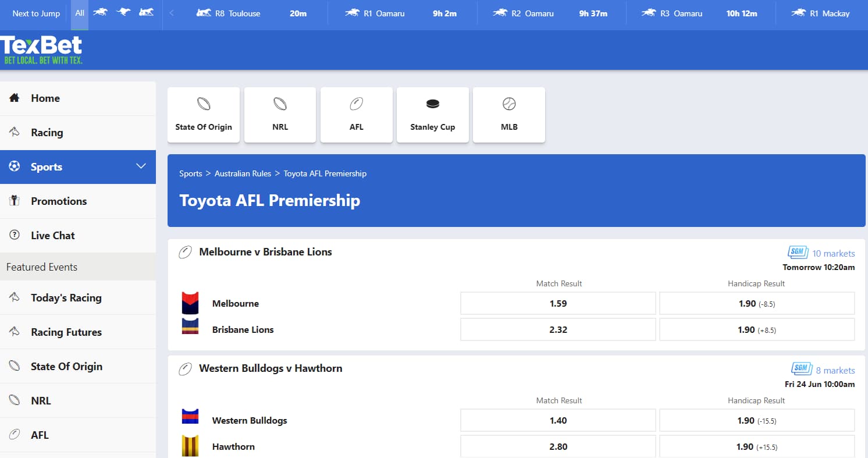Open the AFL sport card
The height and width of the screenshot is (458, 868).
(356, 115)
